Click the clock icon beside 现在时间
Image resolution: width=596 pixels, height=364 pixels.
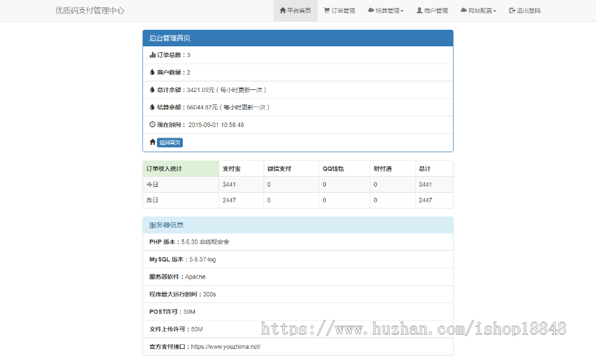pyautogui.click(x=152, y=124)
